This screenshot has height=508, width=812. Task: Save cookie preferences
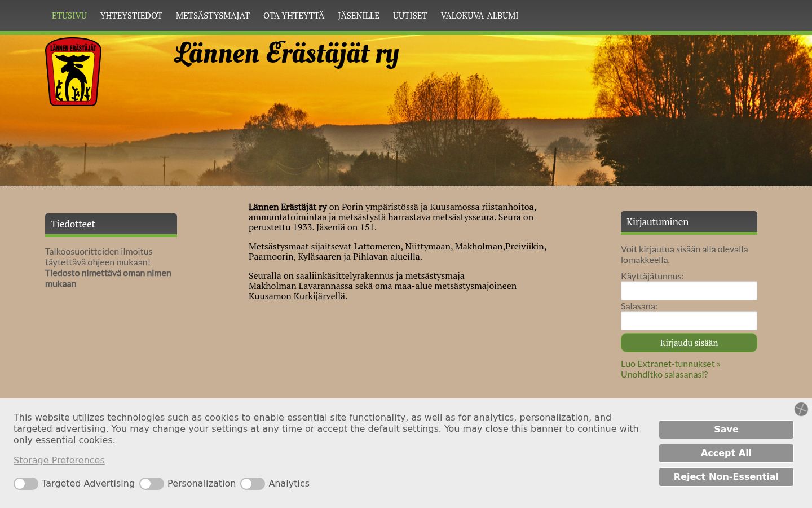(726, 430)
